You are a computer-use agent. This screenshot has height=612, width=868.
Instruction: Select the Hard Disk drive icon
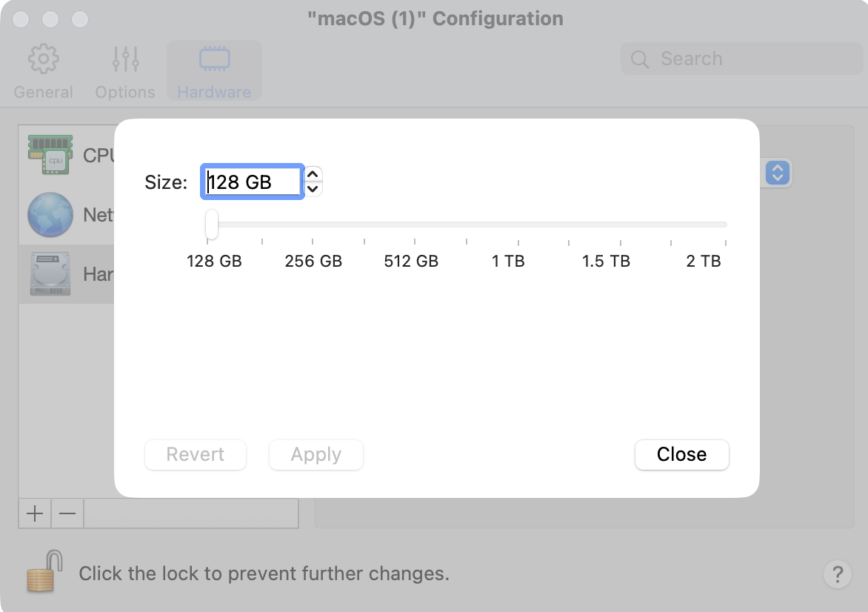click(x=50, y=273)
